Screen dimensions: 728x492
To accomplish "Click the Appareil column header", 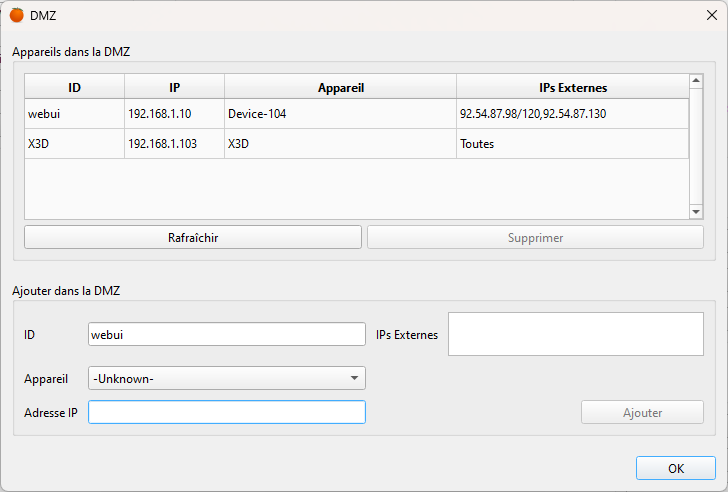I will (341, 87).
